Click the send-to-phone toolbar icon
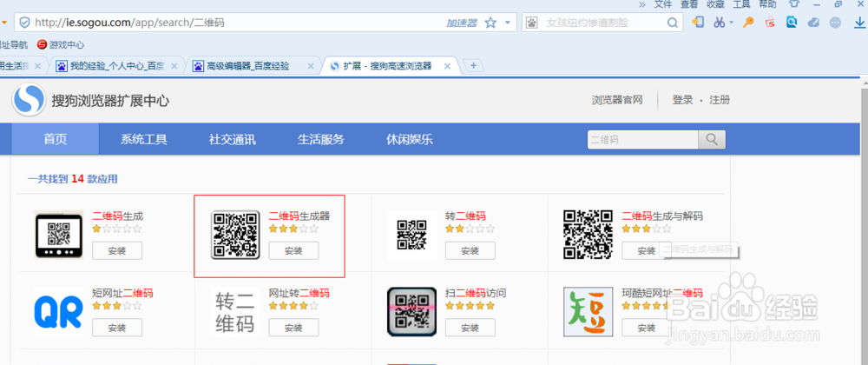Viewport: 868px width, 365px height. coord(698,23)
